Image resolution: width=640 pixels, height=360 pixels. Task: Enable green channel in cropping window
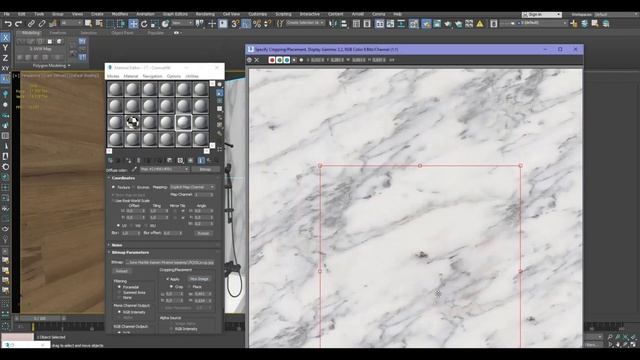(x=279, y=60)
